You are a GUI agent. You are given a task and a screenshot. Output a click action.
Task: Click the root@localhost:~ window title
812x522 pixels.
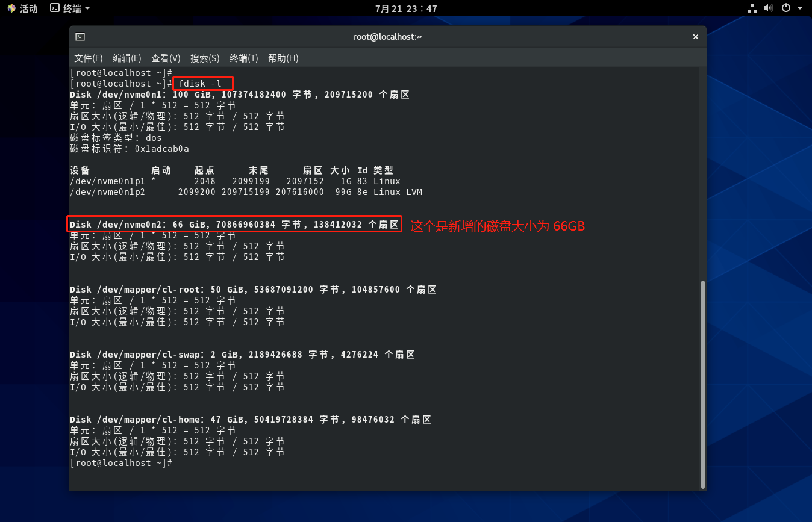pyautogui.click(x=387, y=37)
